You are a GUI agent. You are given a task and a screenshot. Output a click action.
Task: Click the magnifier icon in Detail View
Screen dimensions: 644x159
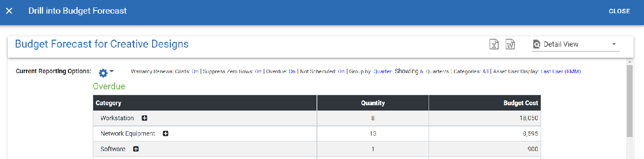click(536, 44)
